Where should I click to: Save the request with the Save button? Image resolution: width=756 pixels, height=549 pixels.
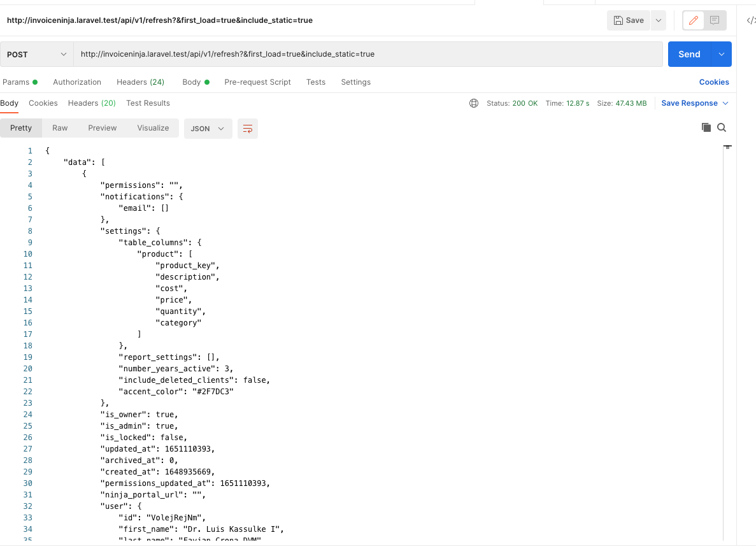point(628,20)
